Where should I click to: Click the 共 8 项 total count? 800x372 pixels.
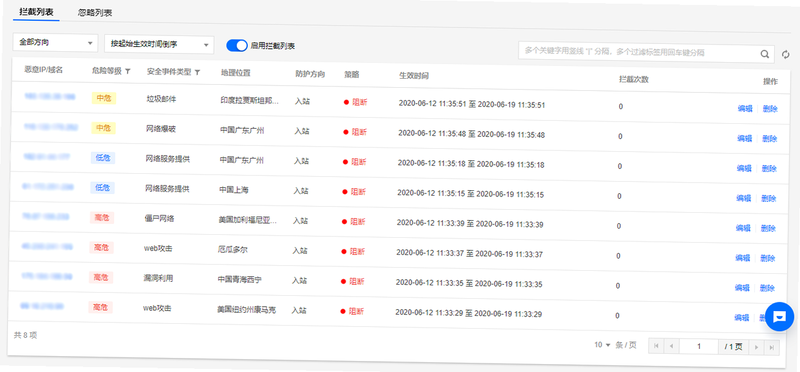(x=25, y=335)
